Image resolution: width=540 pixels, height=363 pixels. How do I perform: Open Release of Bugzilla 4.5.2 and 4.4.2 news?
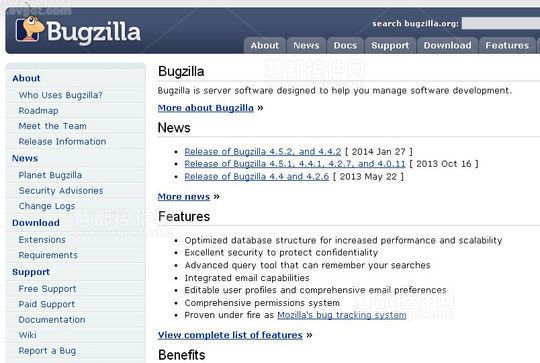tap(263, 152)
